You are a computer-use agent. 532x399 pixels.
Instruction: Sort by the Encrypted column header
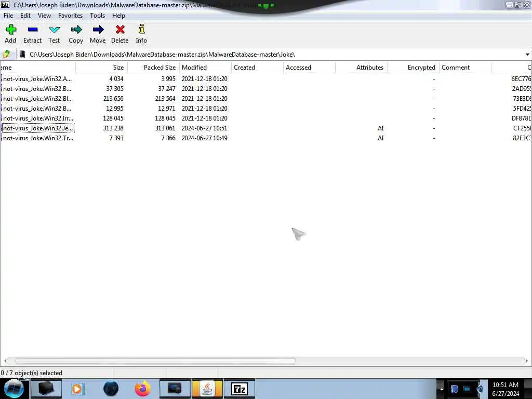413,67
